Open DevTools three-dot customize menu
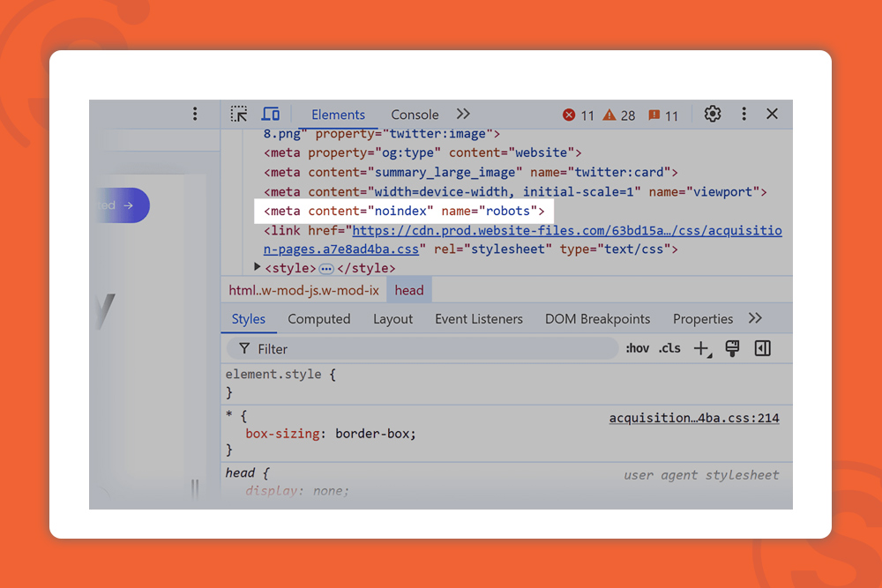This screenshot has width=882, height=588. (744, 114)
